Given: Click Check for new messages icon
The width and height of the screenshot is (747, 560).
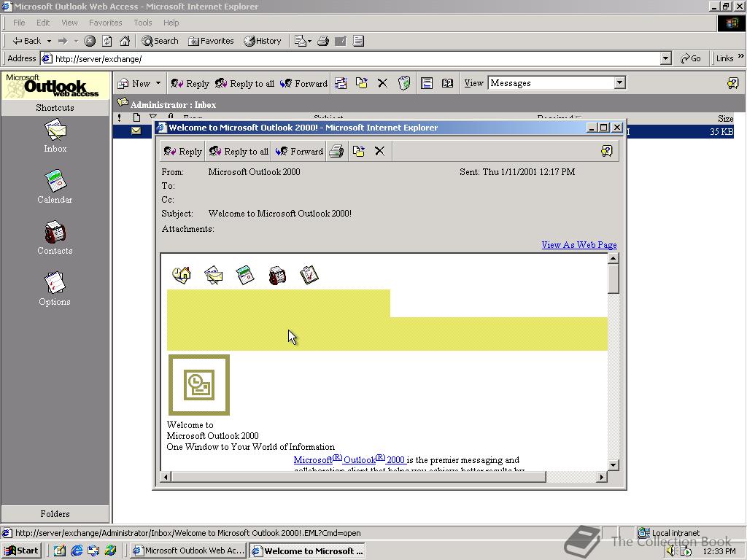Looking at the screenshot, I should (x=341, y=83).
